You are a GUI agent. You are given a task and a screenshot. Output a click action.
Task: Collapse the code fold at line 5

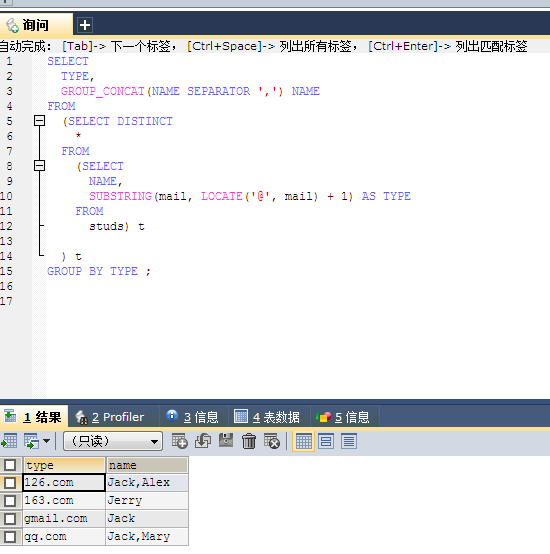(40, 121)
